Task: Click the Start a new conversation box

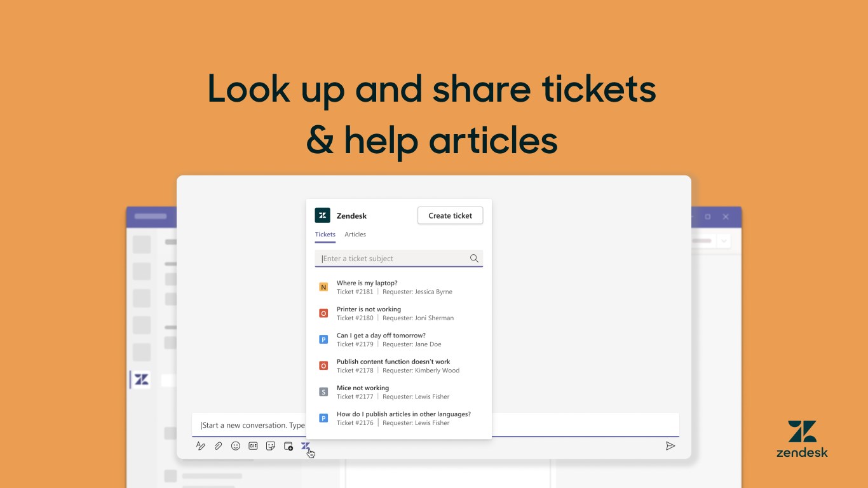Action: click(x=435, y=425)
